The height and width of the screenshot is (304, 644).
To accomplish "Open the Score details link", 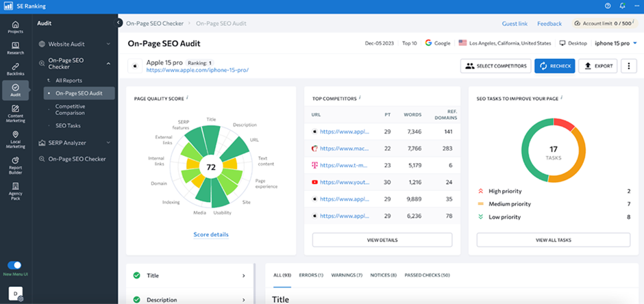I will [x=210, y=234].
